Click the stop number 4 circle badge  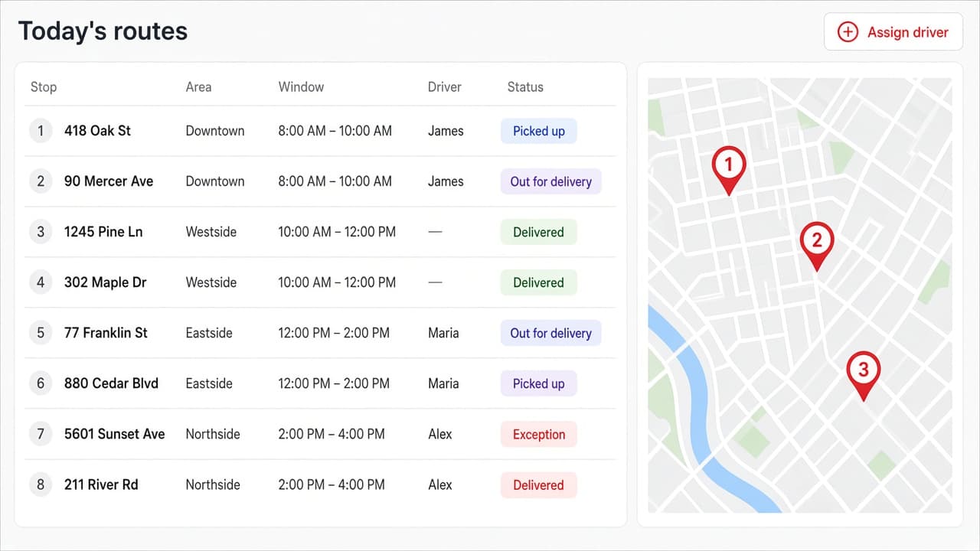pos(41,282)
